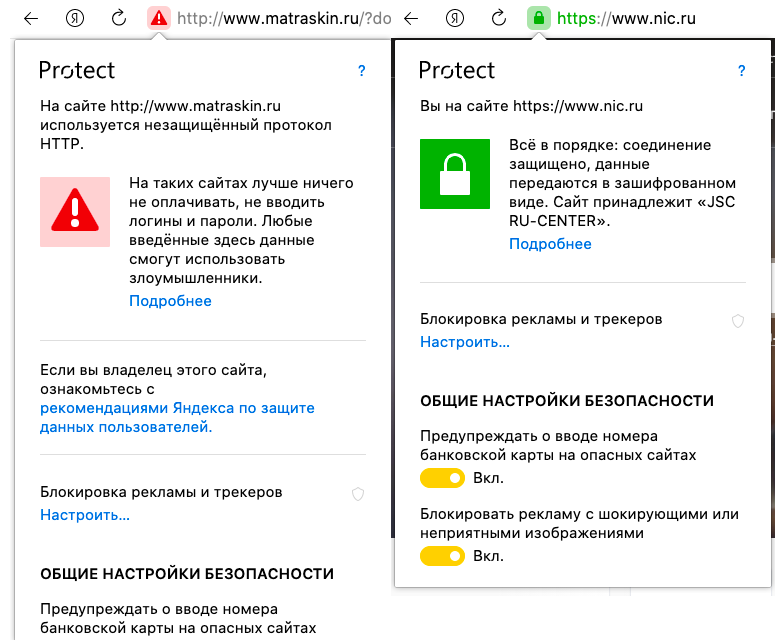Viewport: 776px width, 640px height.
Task: Click the Yandex 'Я' button beside nic.ru address
Action: point(455,18)
